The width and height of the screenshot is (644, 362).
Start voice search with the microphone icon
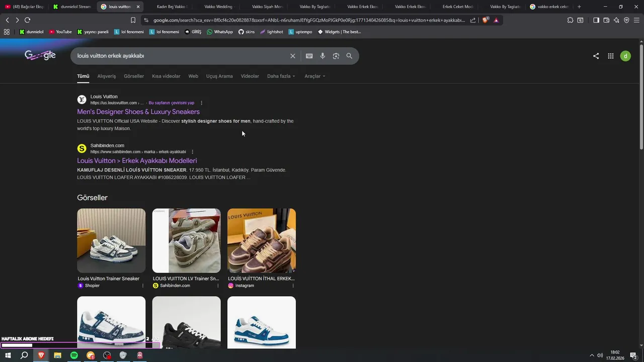click(323, 56)
